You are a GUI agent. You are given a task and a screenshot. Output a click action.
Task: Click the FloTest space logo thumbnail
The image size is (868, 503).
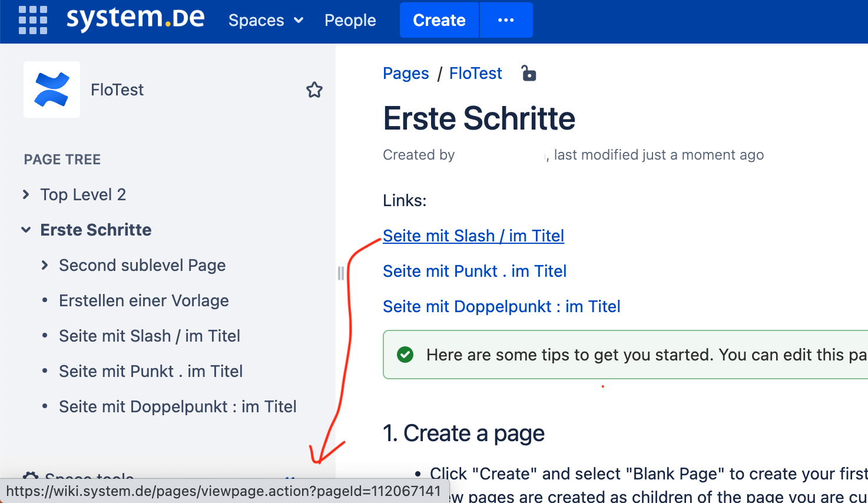click(x=51, y=90)
